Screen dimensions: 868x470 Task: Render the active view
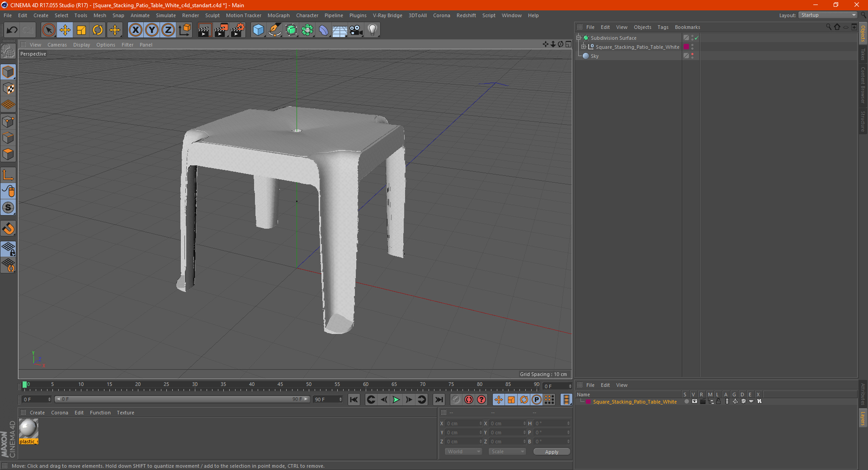tap(204, 30)
